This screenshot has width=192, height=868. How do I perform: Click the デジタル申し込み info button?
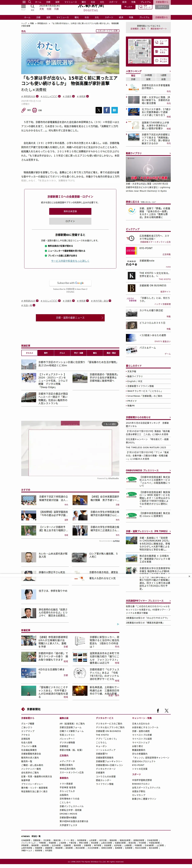(x=161, y=60)
